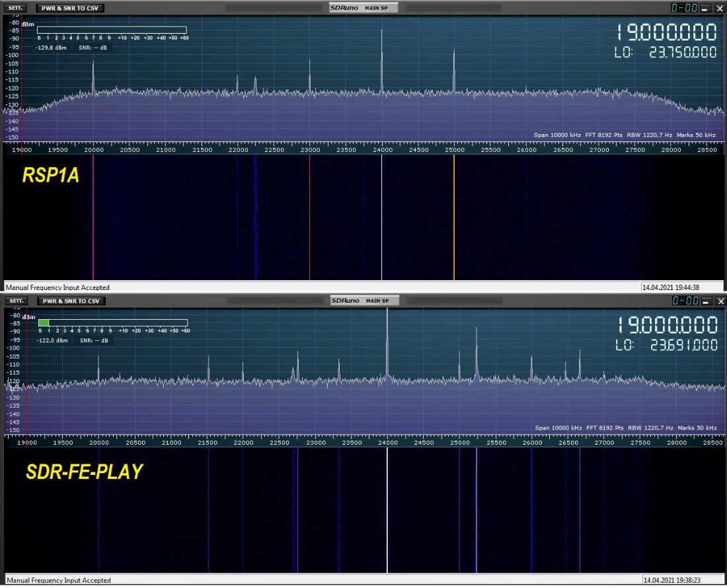Screen dimensions: 727x588
Task: Click the 23000 kHz peak in RSP1A spectrum
Action: point(310,75)
